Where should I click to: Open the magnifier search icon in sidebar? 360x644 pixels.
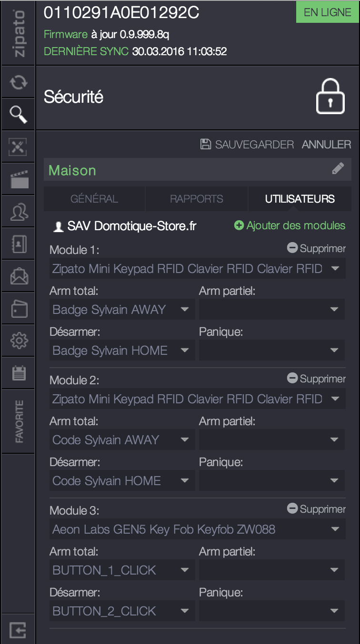click(18, 114)
